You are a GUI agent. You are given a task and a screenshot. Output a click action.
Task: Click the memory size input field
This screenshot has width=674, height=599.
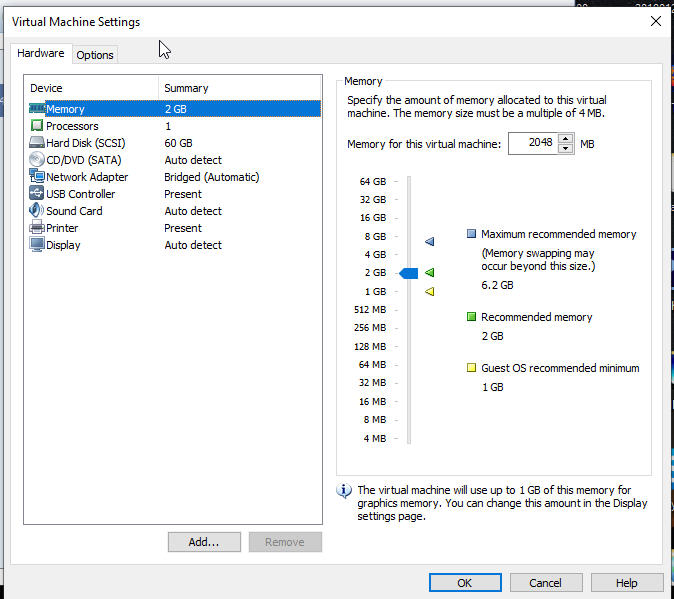[532, 144]
